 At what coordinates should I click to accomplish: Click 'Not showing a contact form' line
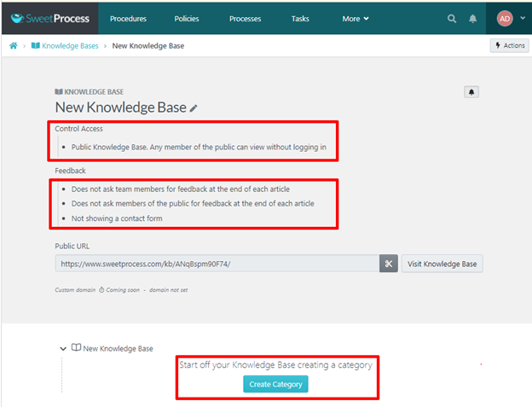[x=117, y=218]
